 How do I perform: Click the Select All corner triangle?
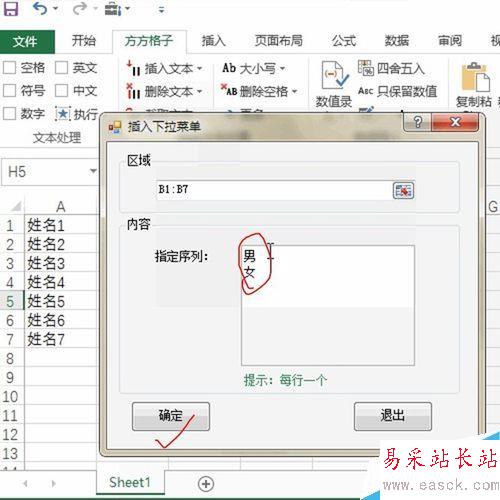click(x=16, y=206)
